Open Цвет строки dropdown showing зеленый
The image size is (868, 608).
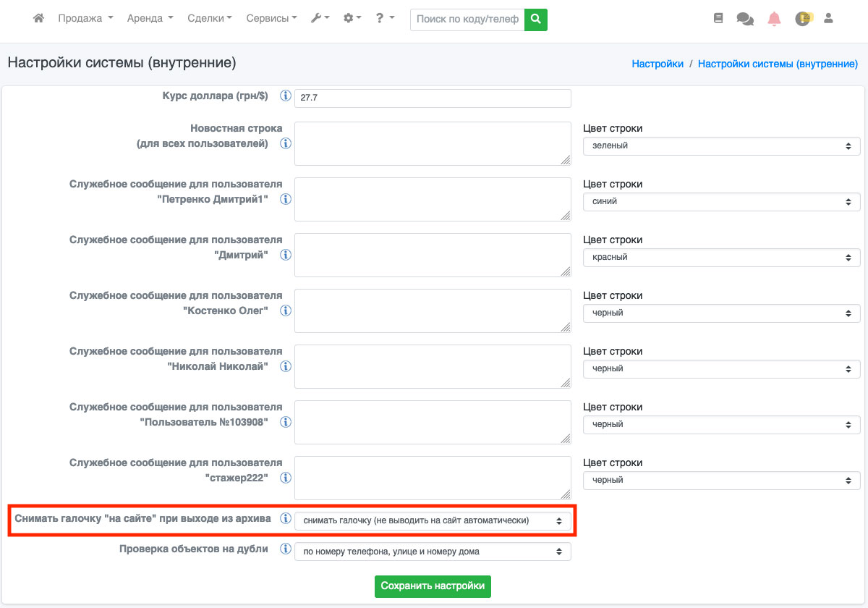click(x=721, y=146)
